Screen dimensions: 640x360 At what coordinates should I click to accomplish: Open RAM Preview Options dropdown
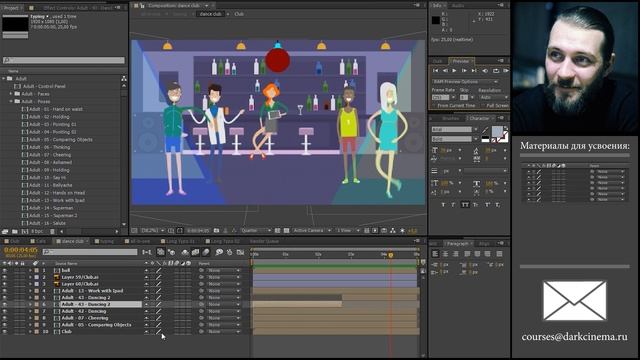[x=464, y=82]
